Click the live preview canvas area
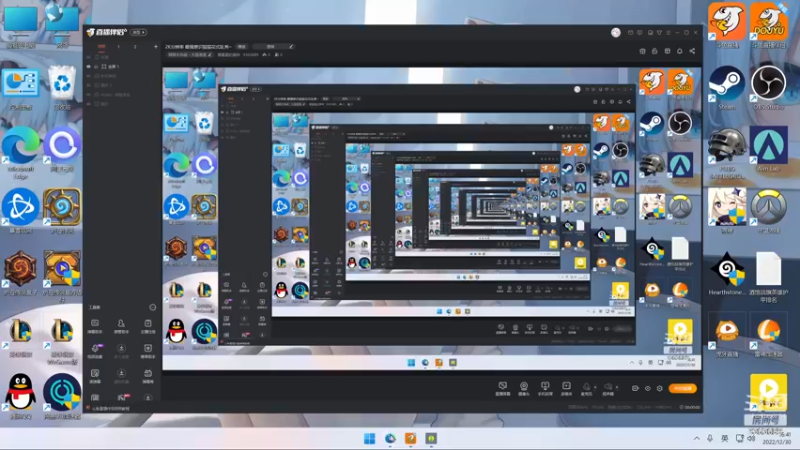 tap(432, 218)
